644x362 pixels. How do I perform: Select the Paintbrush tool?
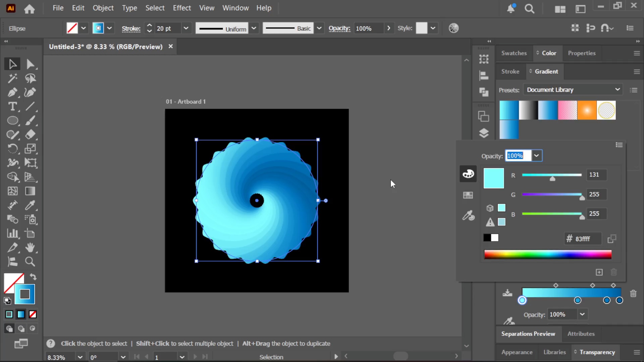(30, 120)
